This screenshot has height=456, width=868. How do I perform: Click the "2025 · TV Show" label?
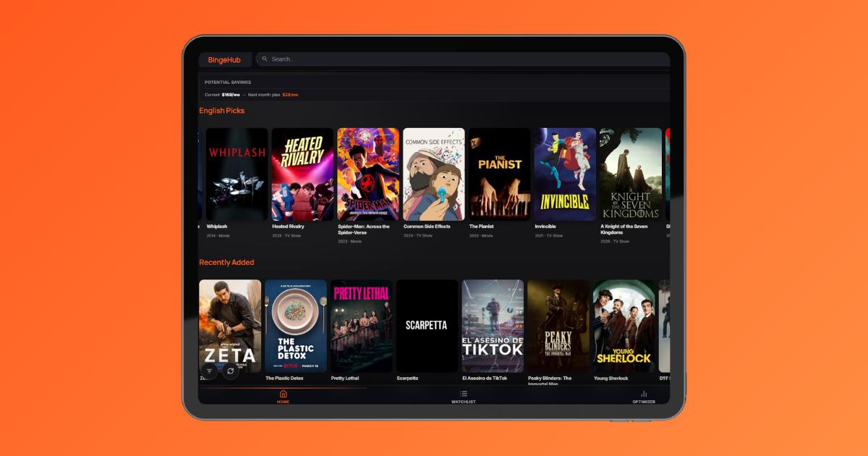[286, 235]
